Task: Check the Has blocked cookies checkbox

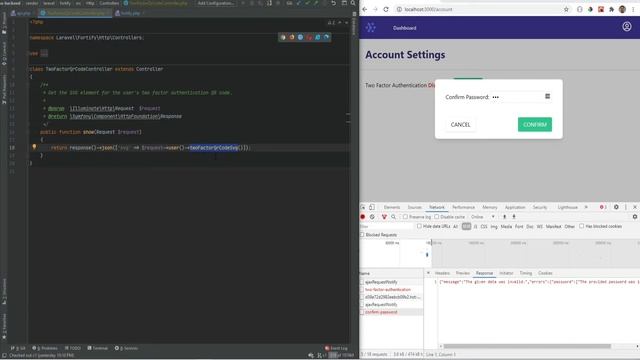Action: click(582, 226)
